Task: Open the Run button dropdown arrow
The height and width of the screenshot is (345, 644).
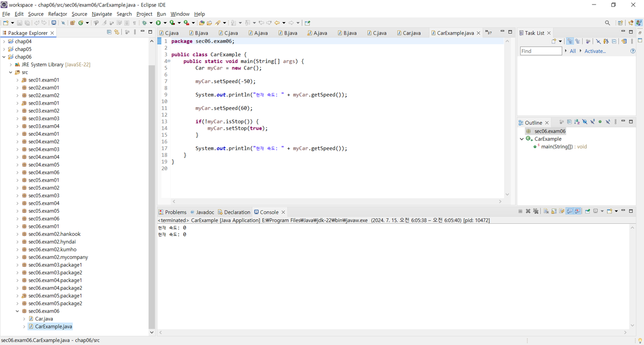Action: [165, 23]
